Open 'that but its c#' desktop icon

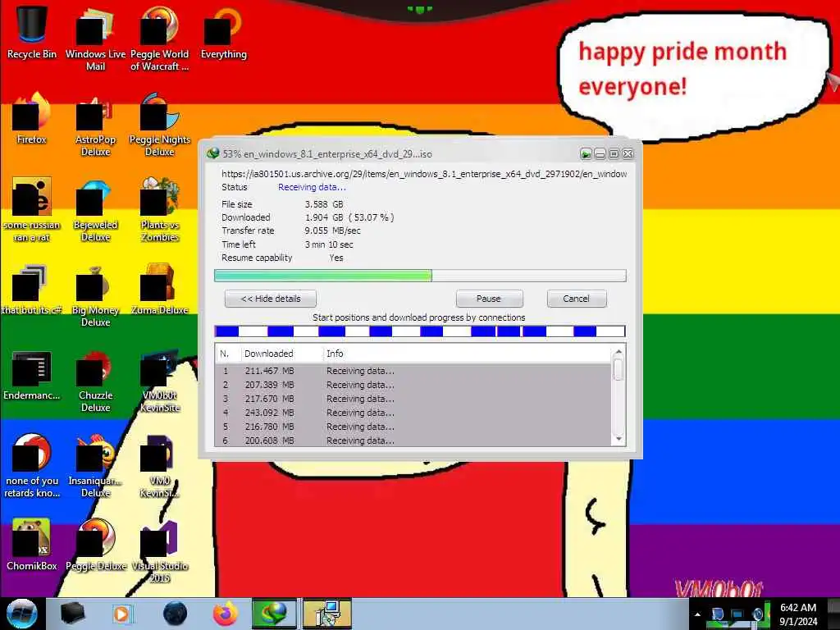click(x=32, y=290)
